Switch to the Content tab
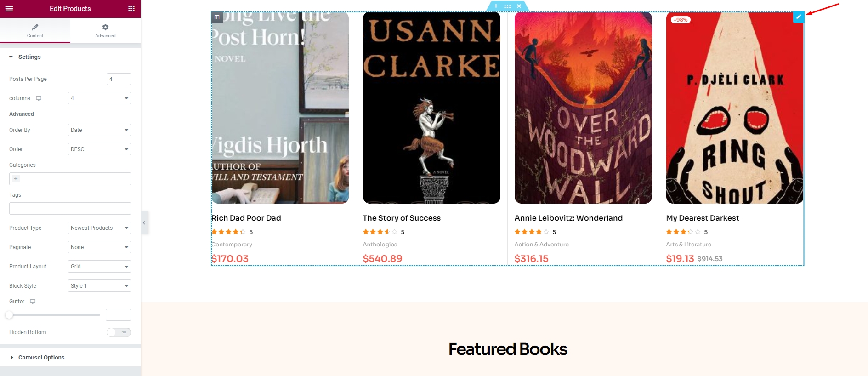This screenshot has height=376, width=868. (x=35, y=31)
